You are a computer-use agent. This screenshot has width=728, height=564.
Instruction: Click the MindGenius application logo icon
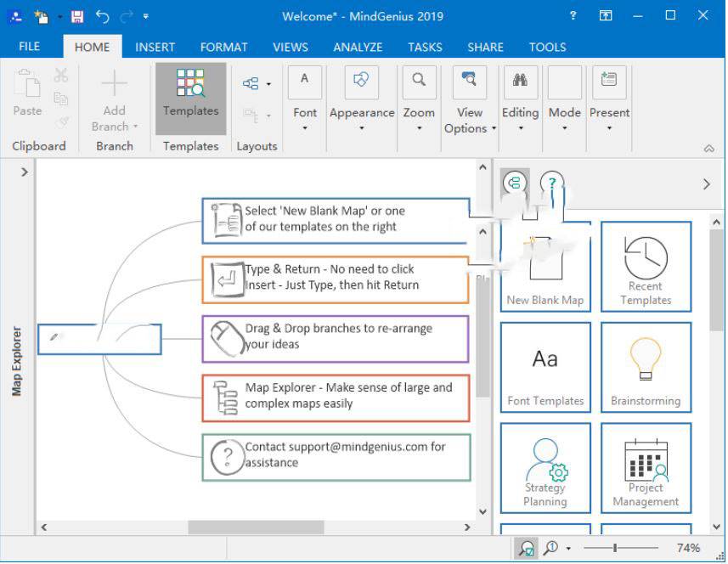click(16, 17)
